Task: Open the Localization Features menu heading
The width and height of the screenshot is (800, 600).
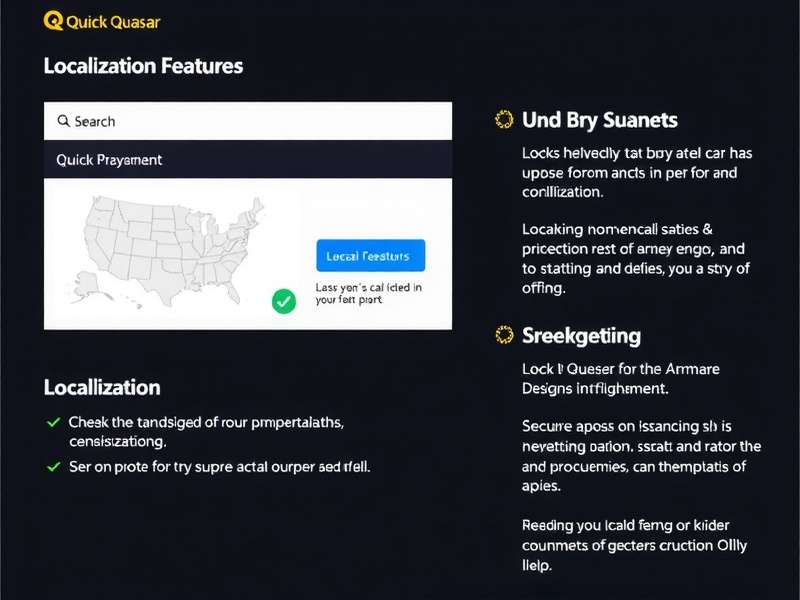Action: [x=143, y=67]
